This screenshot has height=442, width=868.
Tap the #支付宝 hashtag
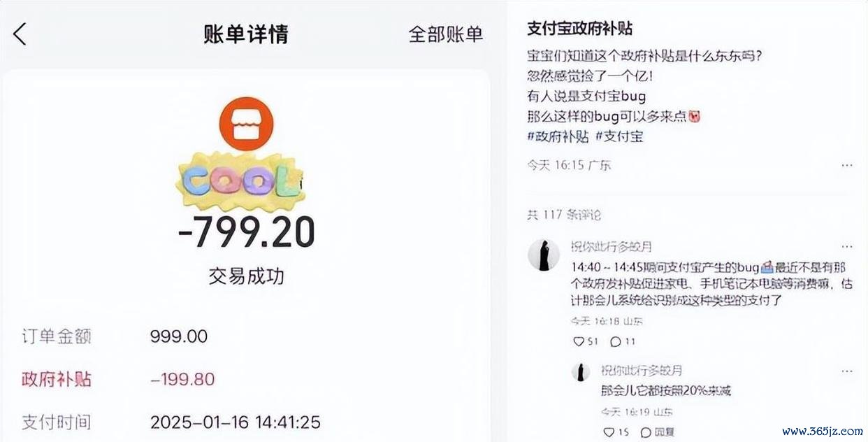619,136
